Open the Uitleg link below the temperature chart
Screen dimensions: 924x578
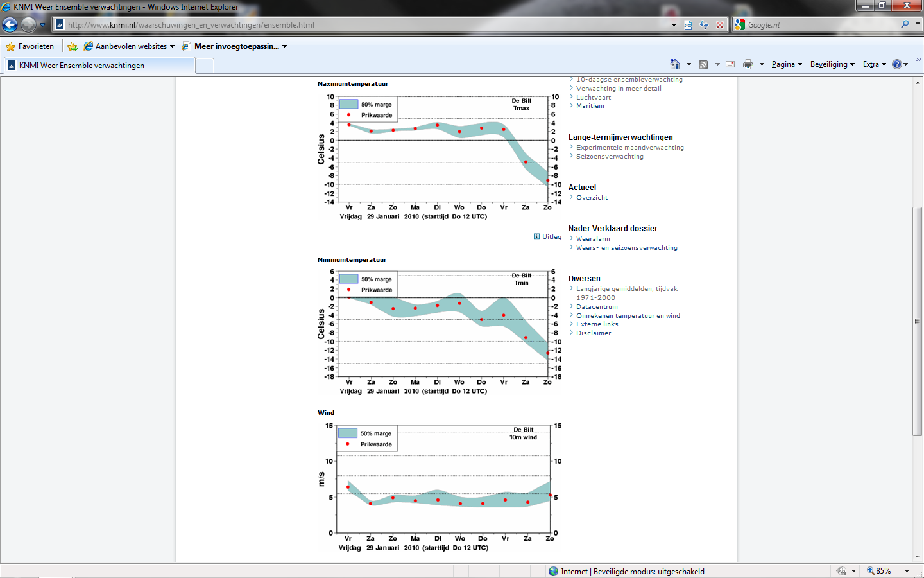click(551, 236)
